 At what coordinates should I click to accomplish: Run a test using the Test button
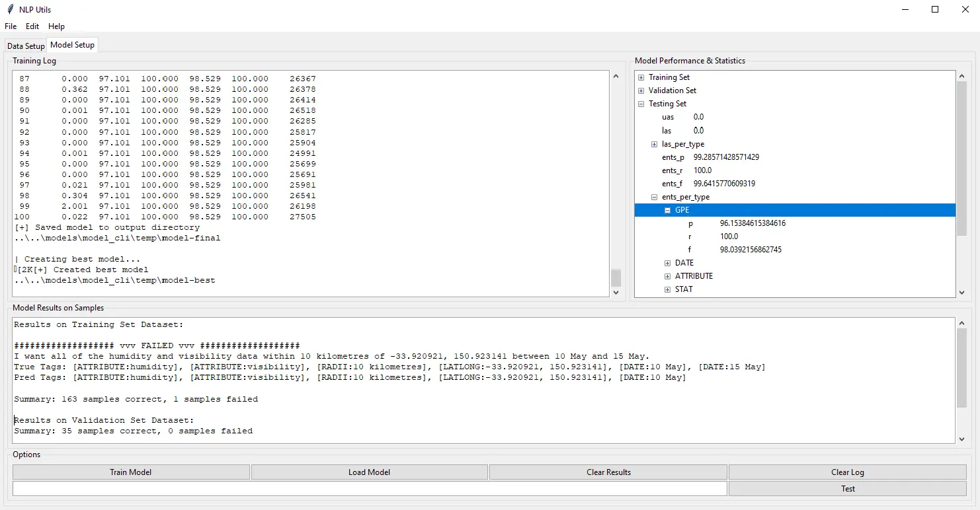click(847, 488)
